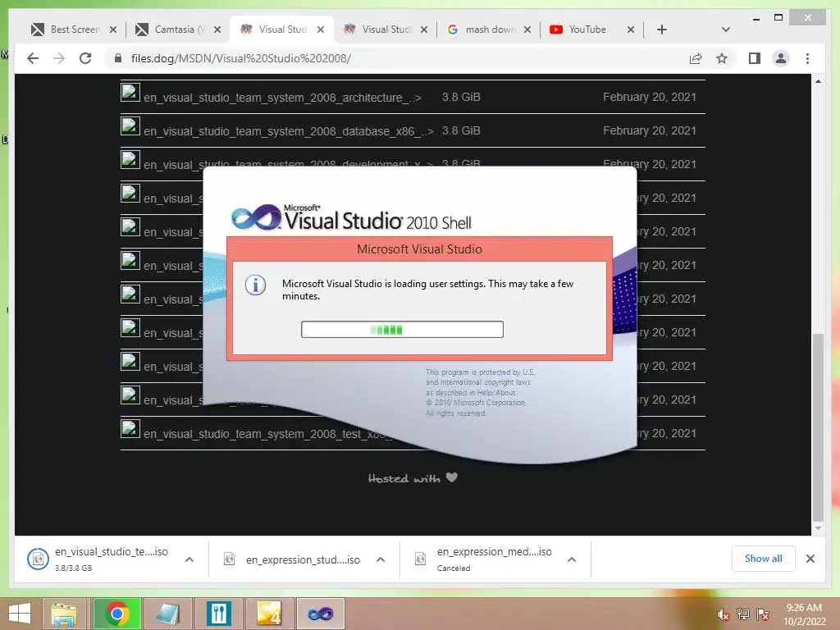Click the browser back arrow

(x=33, y=58)
